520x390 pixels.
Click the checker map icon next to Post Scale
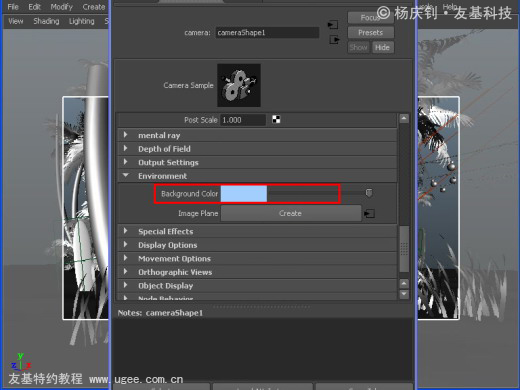pyautogui.click(x=276, y=119)
